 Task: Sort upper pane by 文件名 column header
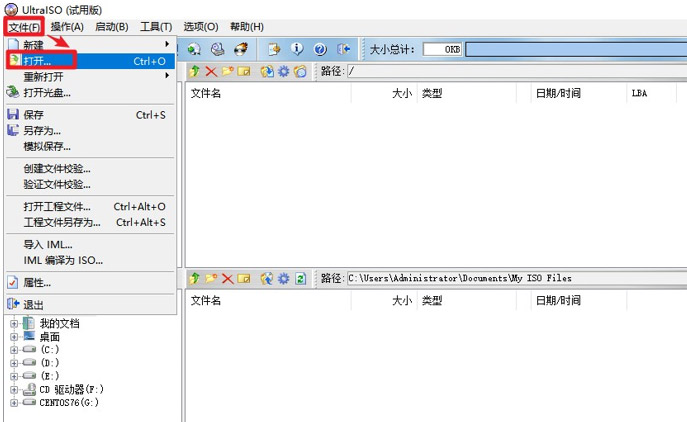click(x=269, y=93)
